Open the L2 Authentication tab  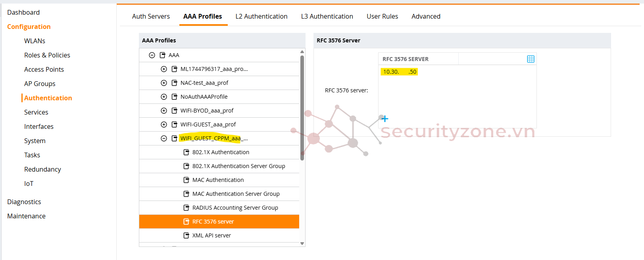[x=261, y=16]
